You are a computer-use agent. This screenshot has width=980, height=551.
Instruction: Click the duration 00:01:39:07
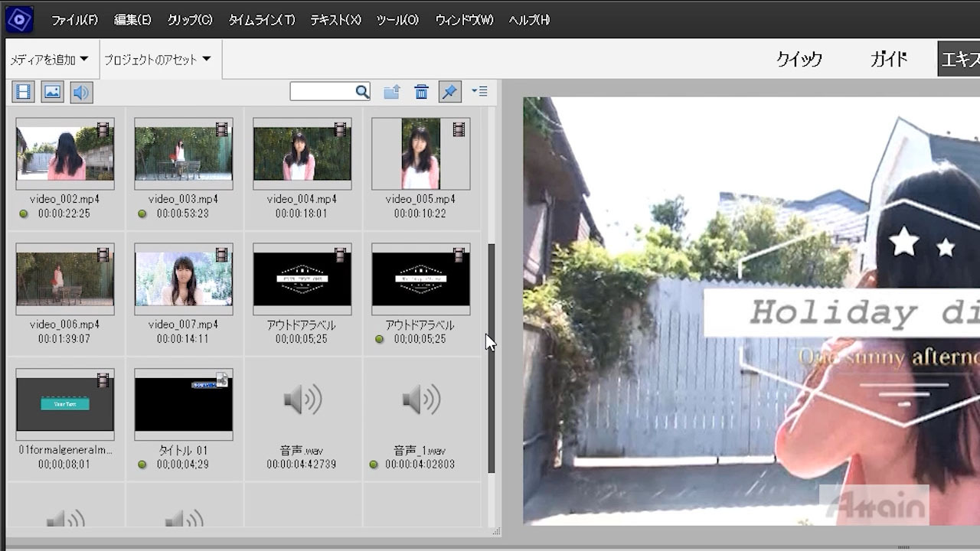point(65,339)
